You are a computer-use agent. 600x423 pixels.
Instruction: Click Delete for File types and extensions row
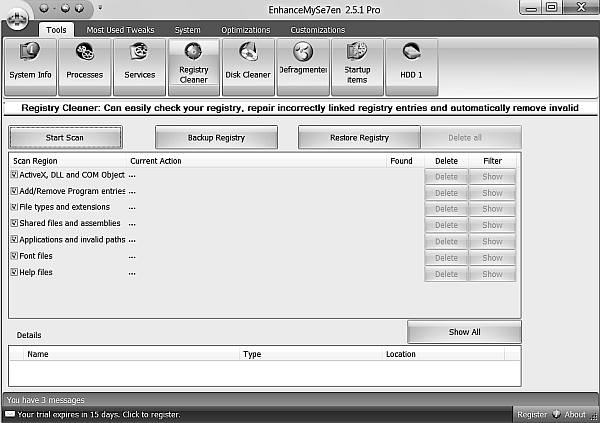pos(446,209)
